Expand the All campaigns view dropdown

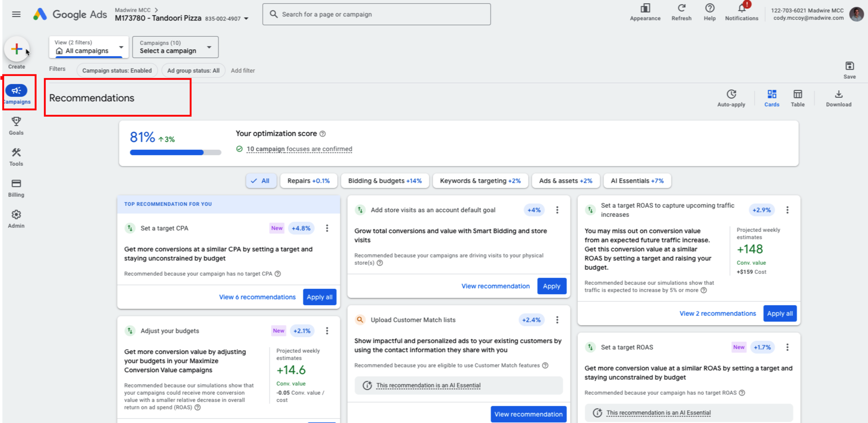click(x=89, y=47)
